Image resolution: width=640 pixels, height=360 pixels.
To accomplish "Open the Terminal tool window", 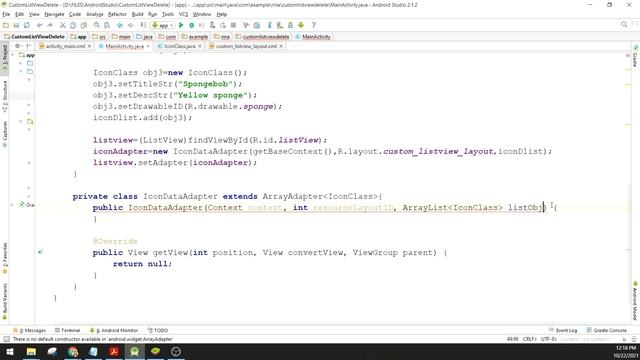I will tap(68, 330).
